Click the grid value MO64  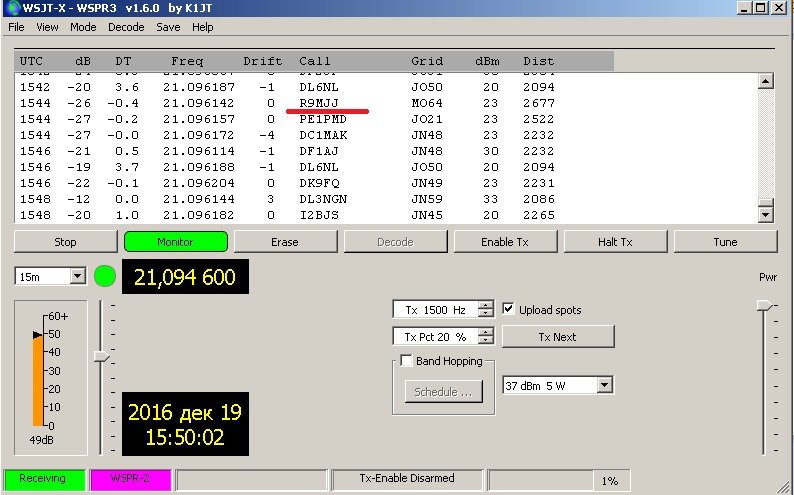pyautogui.click(x=427, y=103)
